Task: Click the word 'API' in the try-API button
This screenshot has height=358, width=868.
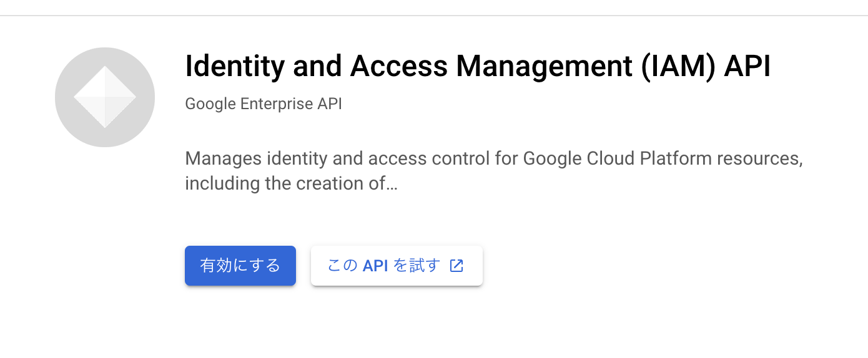Action: [x=375, y=266]
